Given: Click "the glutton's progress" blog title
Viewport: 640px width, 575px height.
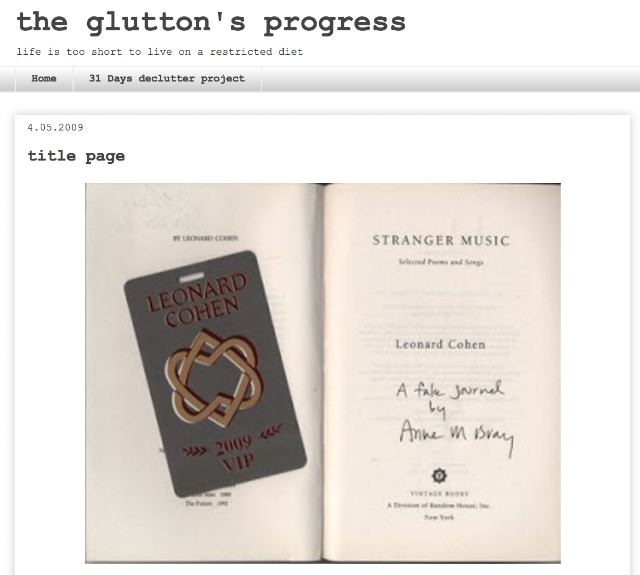Looking at the screenshot, I should coord(211,23).
